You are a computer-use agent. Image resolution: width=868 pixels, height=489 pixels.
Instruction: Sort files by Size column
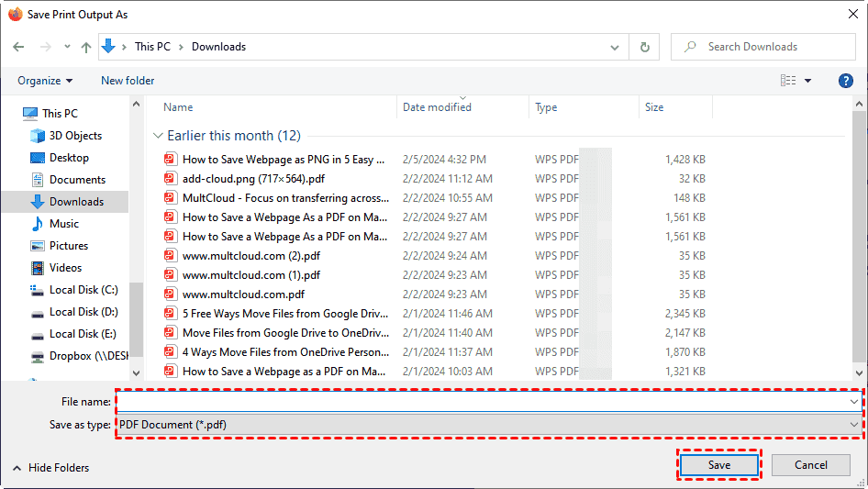point(654,107)
